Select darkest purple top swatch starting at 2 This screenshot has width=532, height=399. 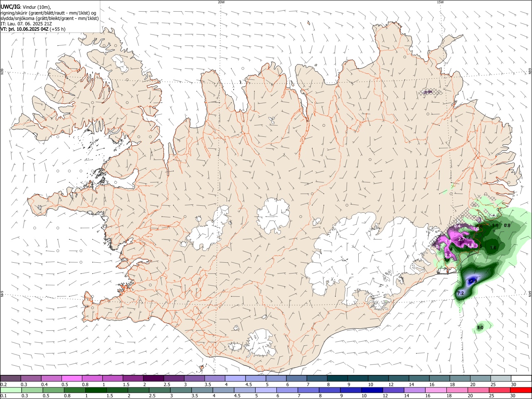click(x=153, y=378)
